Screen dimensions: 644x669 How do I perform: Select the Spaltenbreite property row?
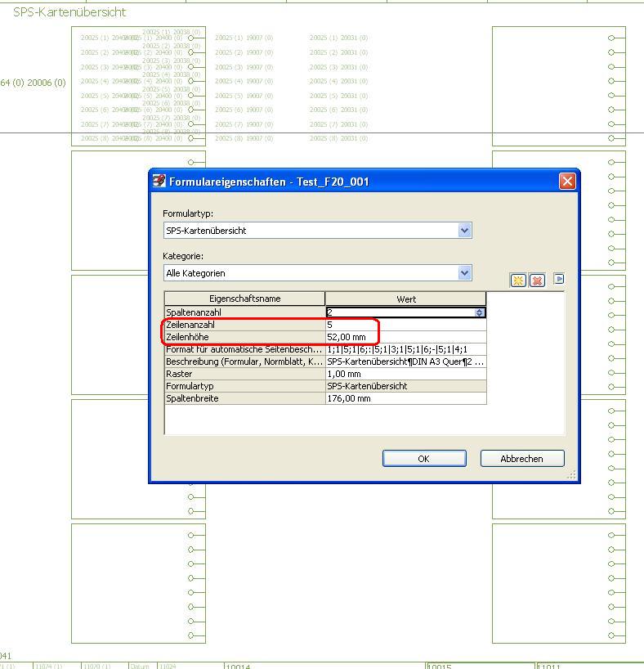coord(325,398)
